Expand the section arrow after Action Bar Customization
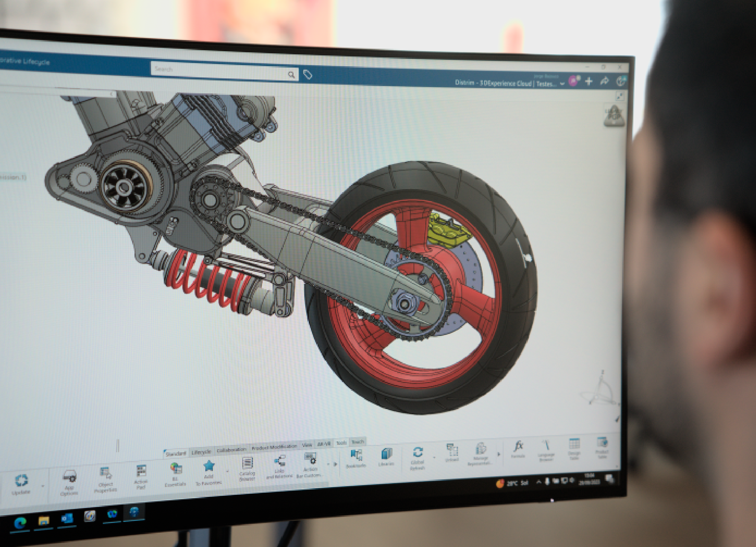This screenshot has width=756, height=547. (335, 464)
